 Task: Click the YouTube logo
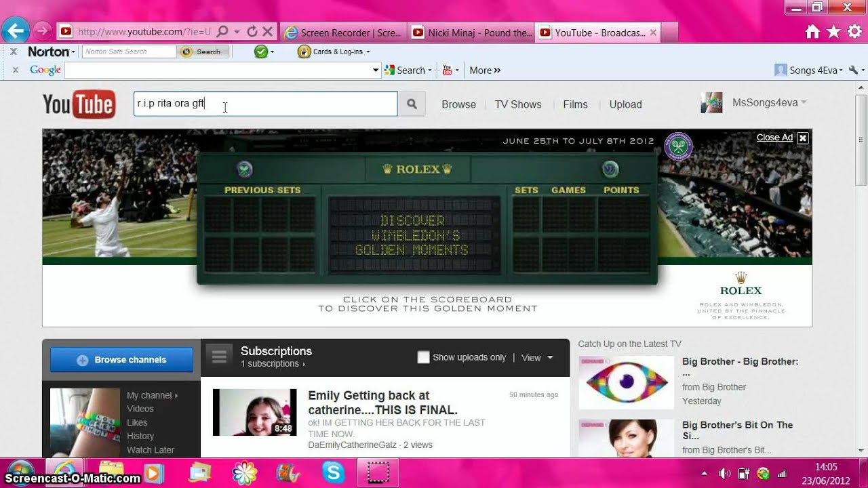pos(79,104)
